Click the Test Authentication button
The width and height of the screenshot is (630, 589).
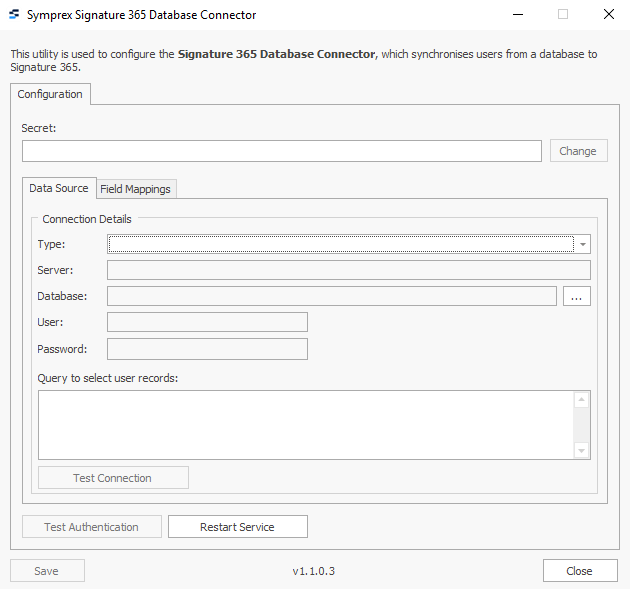(92, 527)
